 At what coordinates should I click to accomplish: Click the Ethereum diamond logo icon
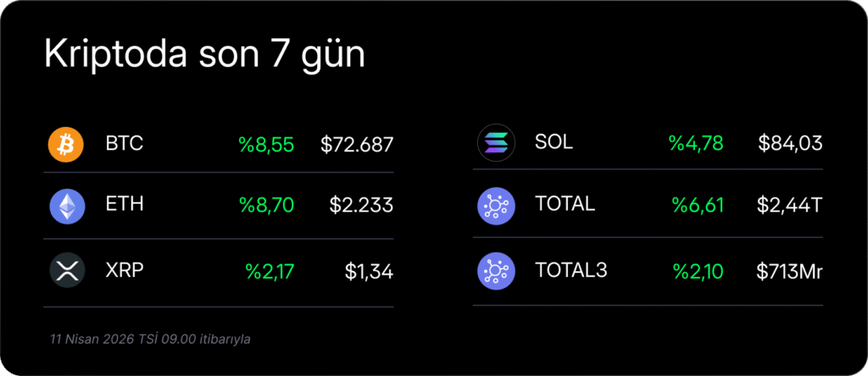click(x=65, y=207)
